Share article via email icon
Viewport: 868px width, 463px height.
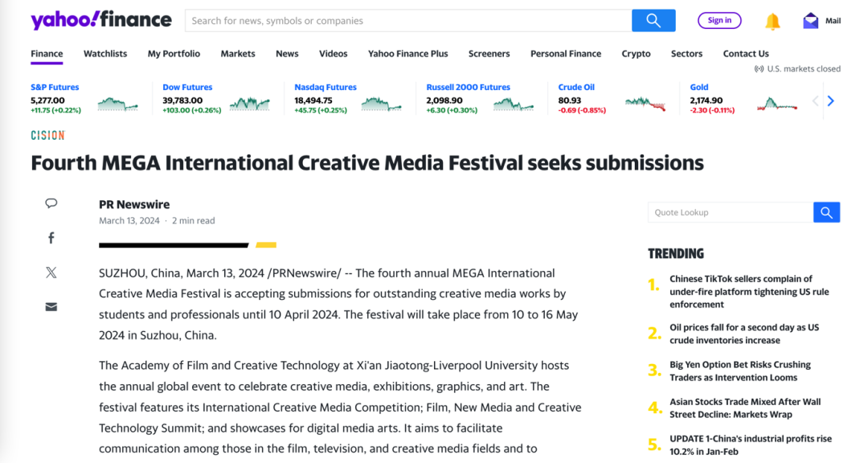tap(51, 307)
